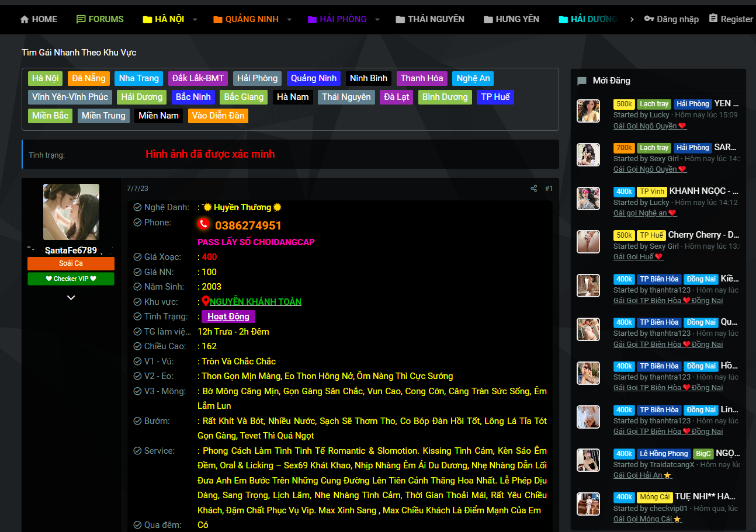Image resolution: width=756 pixels, height=532 pixels.
Task: Expand the Quảng Ninh dropdown arrow
Action: click(x=289, y=19)
